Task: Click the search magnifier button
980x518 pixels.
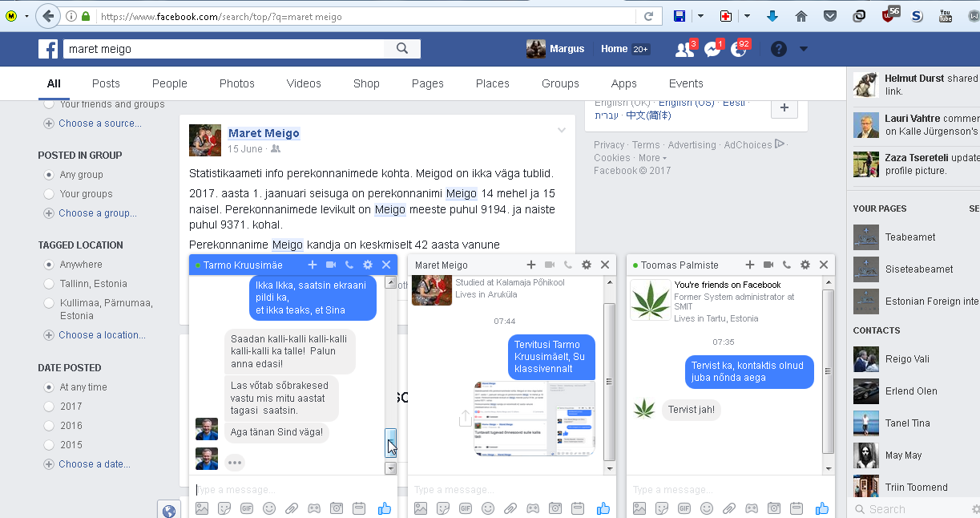Action: (x=402, y=49)
